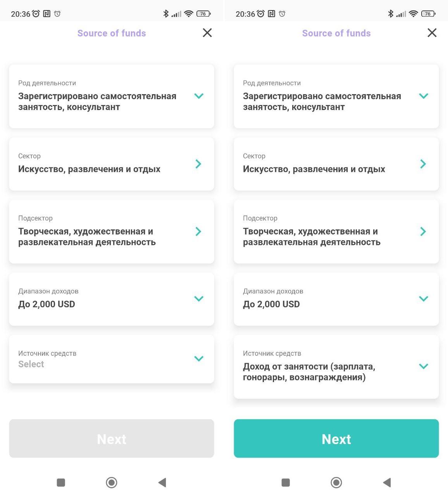Open 'Сектор' arrow on left screen

click(x=198, y=164)
